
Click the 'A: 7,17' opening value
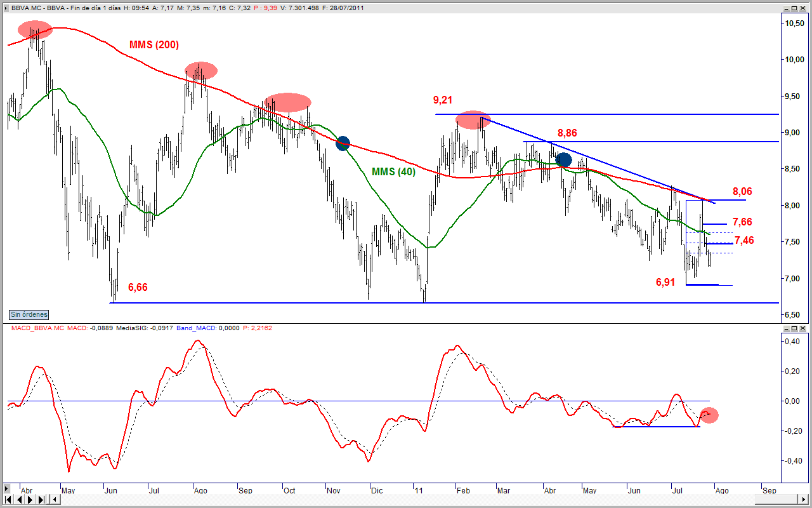coord(163,8)
